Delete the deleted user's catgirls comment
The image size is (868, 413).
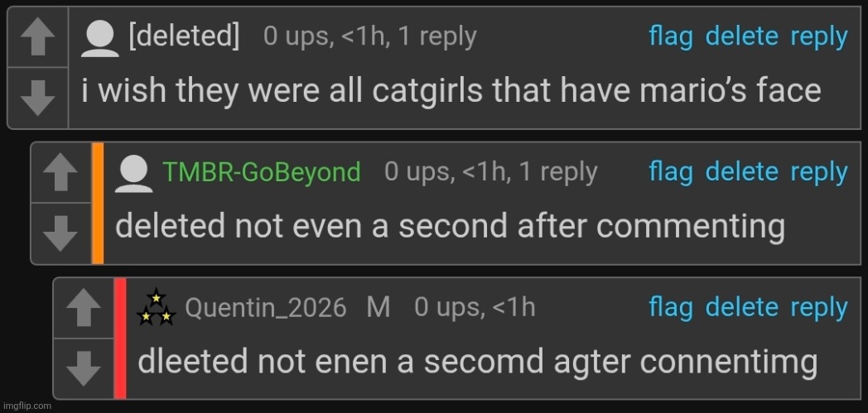(x=741, y=37)
